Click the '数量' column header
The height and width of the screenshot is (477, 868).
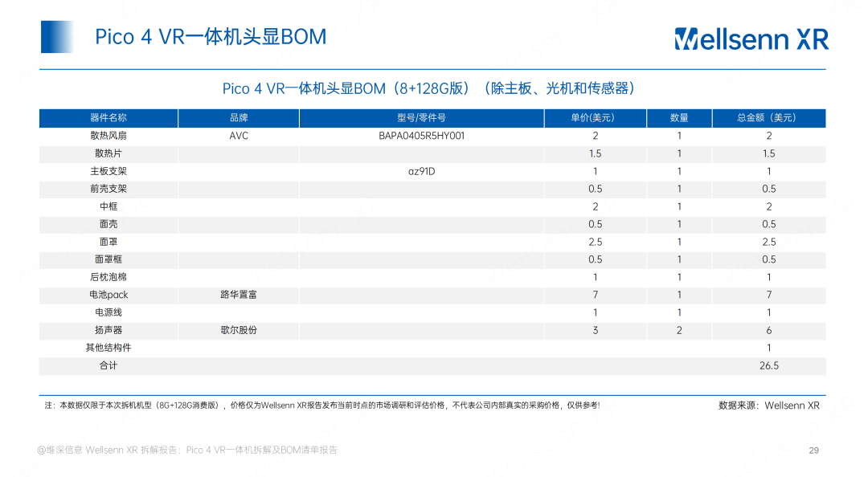(679, 118)
